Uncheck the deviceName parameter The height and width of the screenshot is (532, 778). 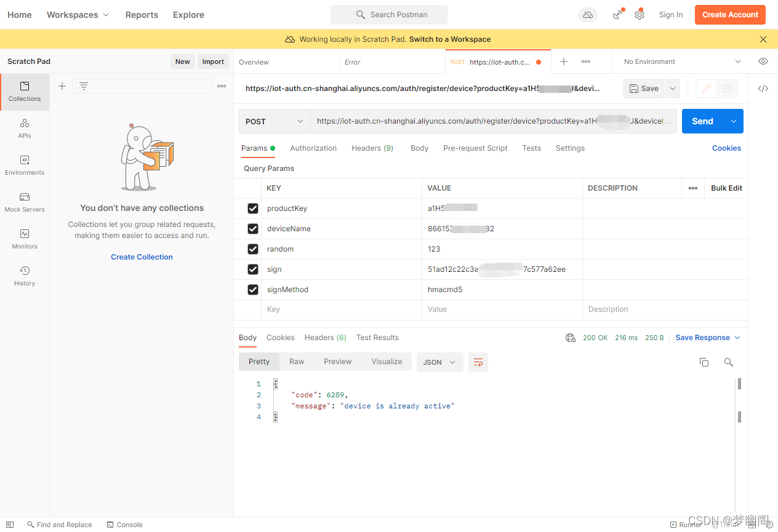pos(253,229)
